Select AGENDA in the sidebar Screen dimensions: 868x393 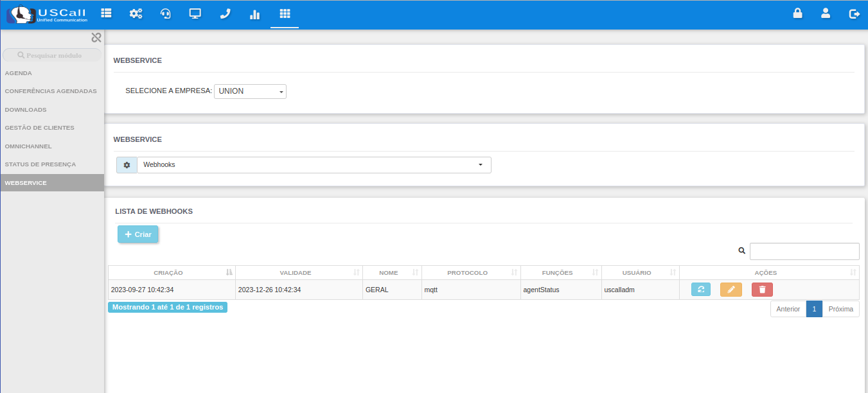pyautogui.click(x=52, y=73)
